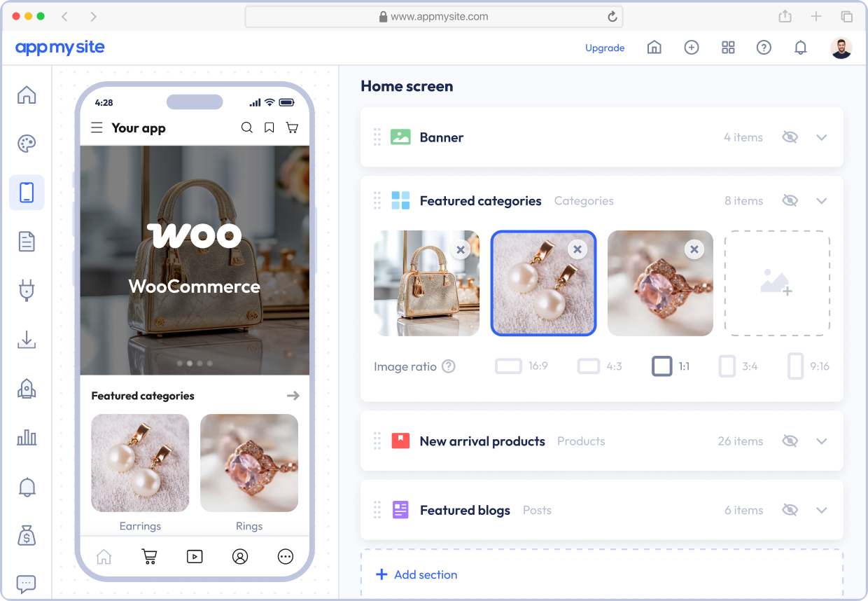Select the 16:9 image ratio option
Screen dimensions: 868x601
(521, 366)
